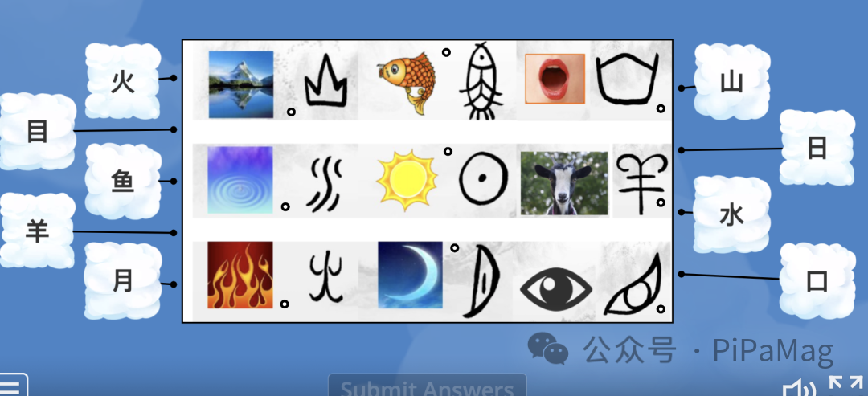Select the 山 cloud label
The height and width of the screenshot is (396, 868).
[732, 83]
